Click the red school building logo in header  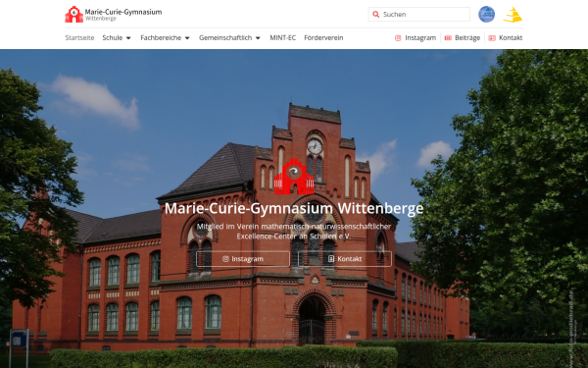[73, 15]
